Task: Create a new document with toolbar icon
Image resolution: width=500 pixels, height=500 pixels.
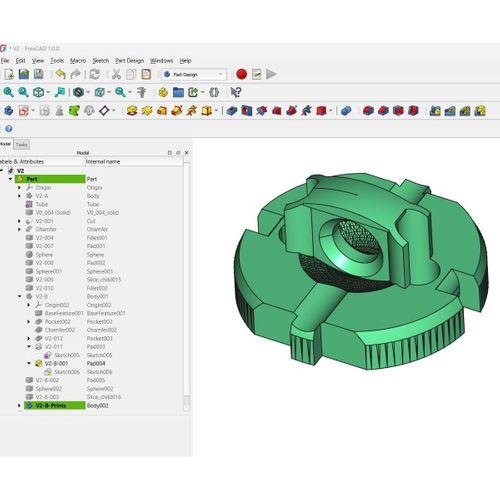Action: coord(9,74)
